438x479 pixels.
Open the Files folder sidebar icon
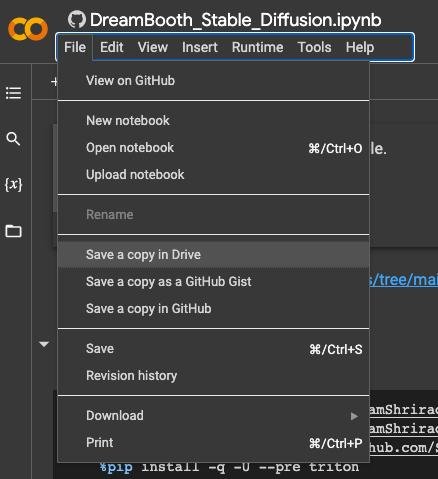[13, 231]
